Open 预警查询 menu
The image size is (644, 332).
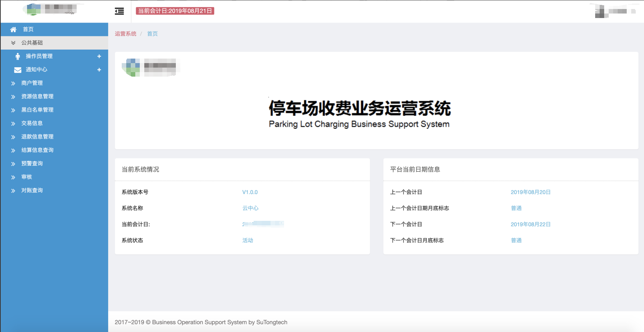click(54, 163)
